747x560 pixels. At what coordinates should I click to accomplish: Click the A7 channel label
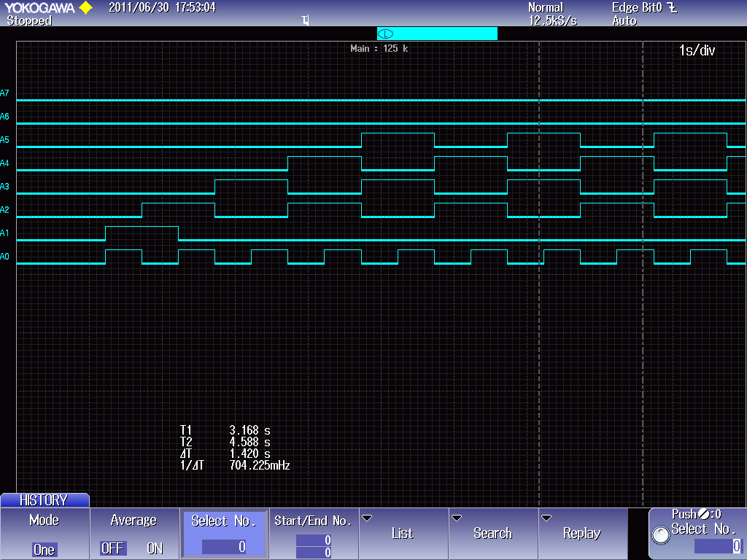click(5, 93)
